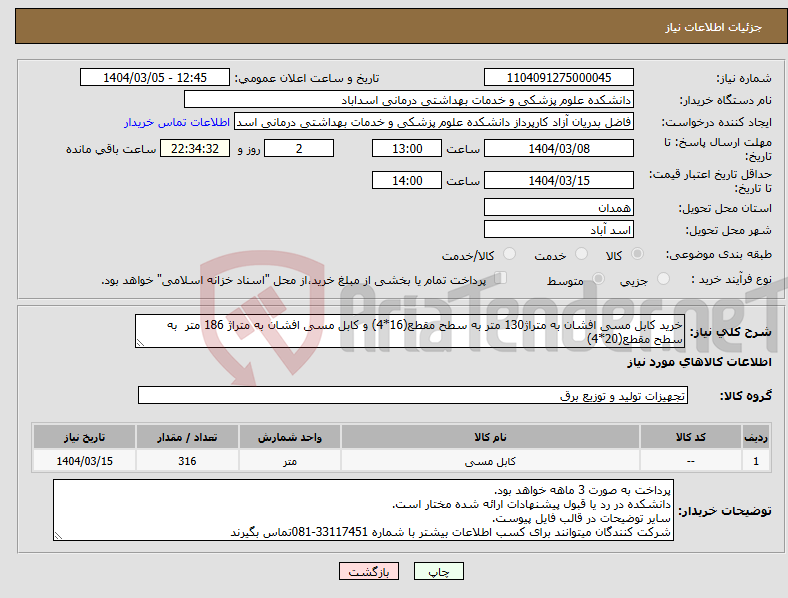Click the delivery province field همدان

tap(559, 207)
